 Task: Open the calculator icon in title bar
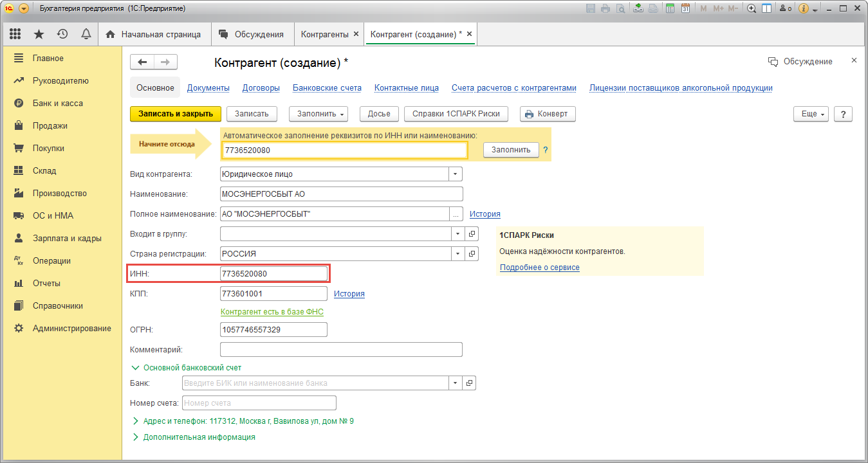click(x=670, y=8)
